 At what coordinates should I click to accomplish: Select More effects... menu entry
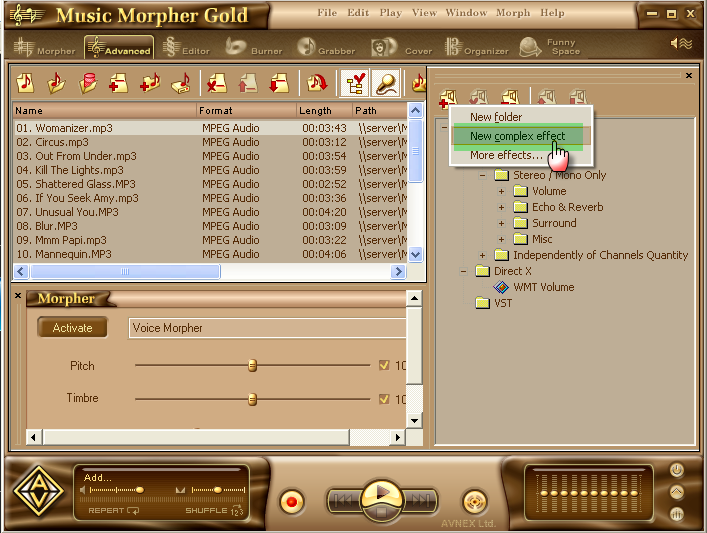(x=506, y=155)
